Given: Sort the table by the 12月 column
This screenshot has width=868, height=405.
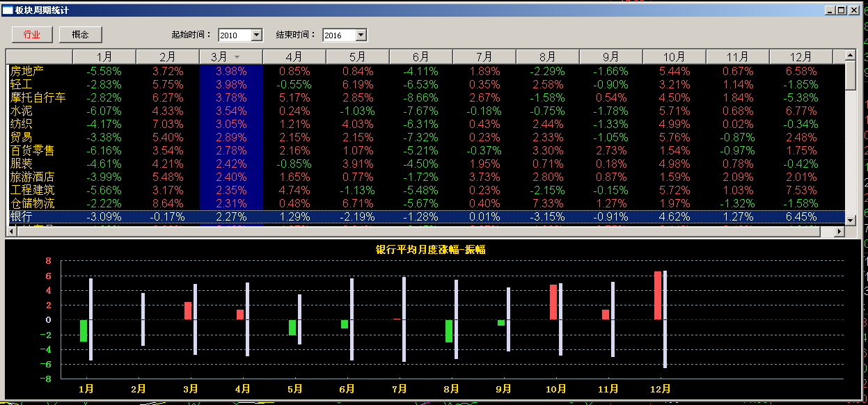Looking at the screenshot, I should (x=800, y=57).
